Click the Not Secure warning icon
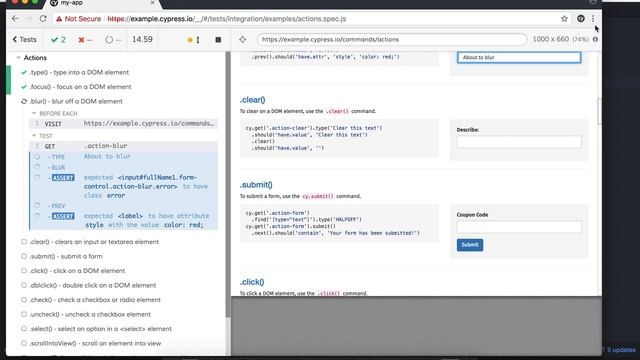640x360 pixels. [59, 19]
